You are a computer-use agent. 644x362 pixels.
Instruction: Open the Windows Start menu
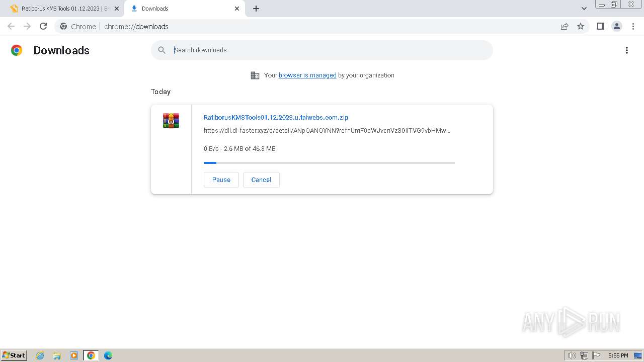click(x=14, y=355)
